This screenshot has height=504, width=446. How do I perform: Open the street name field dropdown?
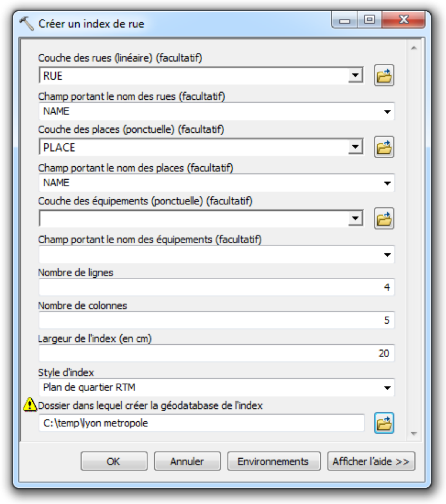coord(387,112)
